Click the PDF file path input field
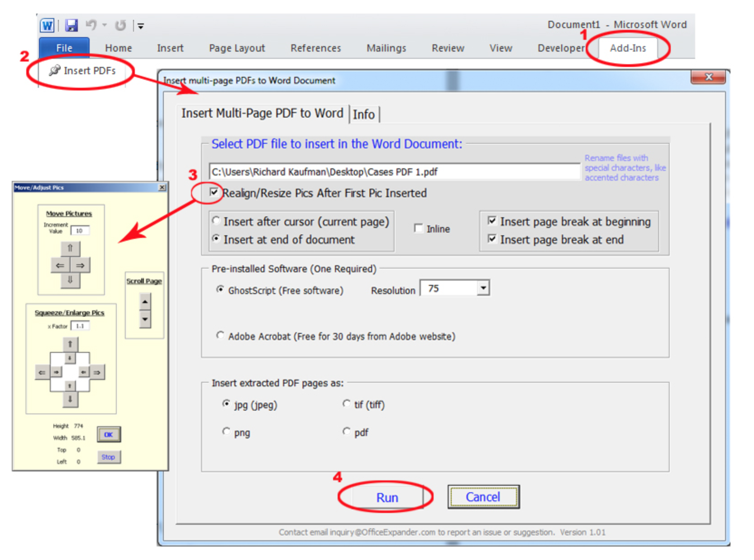 [x=395, y=172]
